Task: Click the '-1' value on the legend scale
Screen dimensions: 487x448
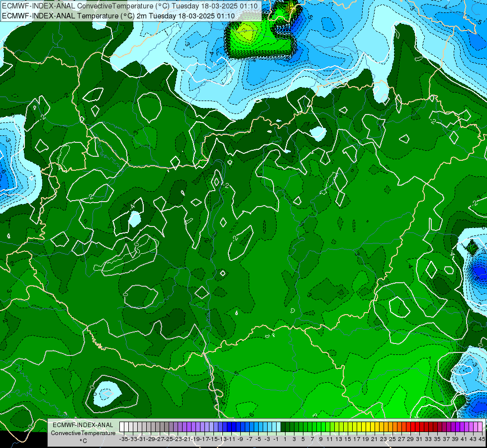Action: pyautogui.click(x=276, y=439)
